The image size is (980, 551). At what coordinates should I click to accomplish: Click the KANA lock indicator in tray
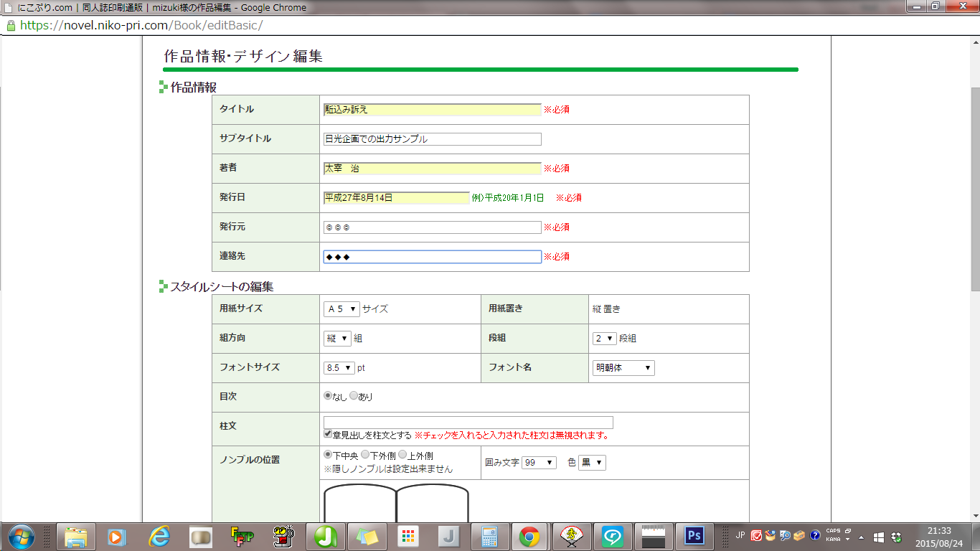click(x=834, y=539)
